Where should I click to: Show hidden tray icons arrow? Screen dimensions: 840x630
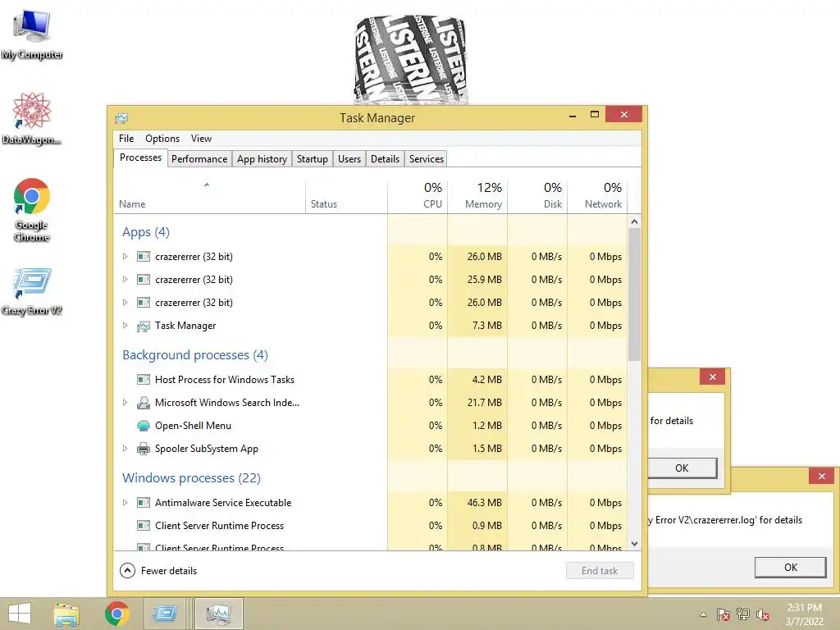(x=703, y=615)
